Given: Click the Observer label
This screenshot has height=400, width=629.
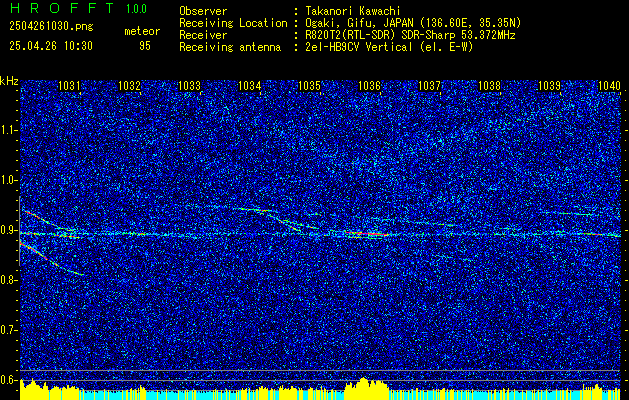Looking at the screenshot, I should click(x=203, y=11).
